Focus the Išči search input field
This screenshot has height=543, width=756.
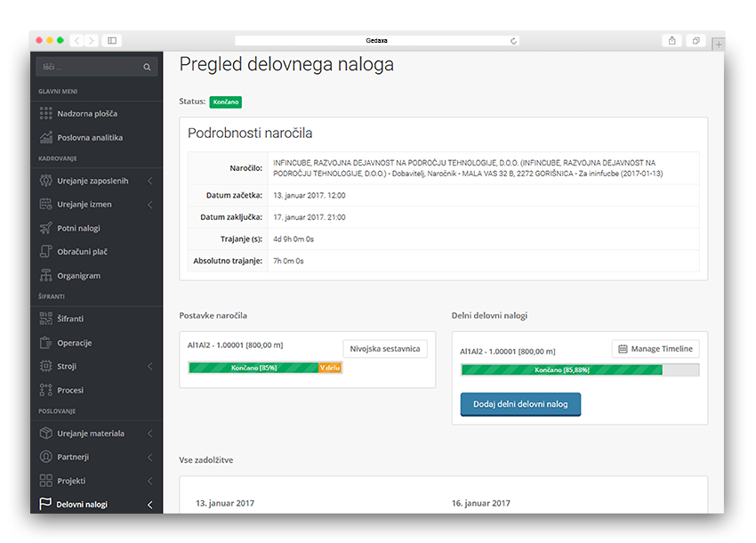click(x=89, y=67)
